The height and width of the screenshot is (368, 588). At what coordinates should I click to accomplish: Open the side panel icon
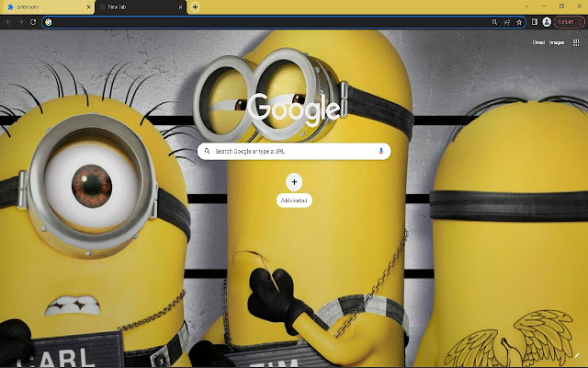[535, 22]
